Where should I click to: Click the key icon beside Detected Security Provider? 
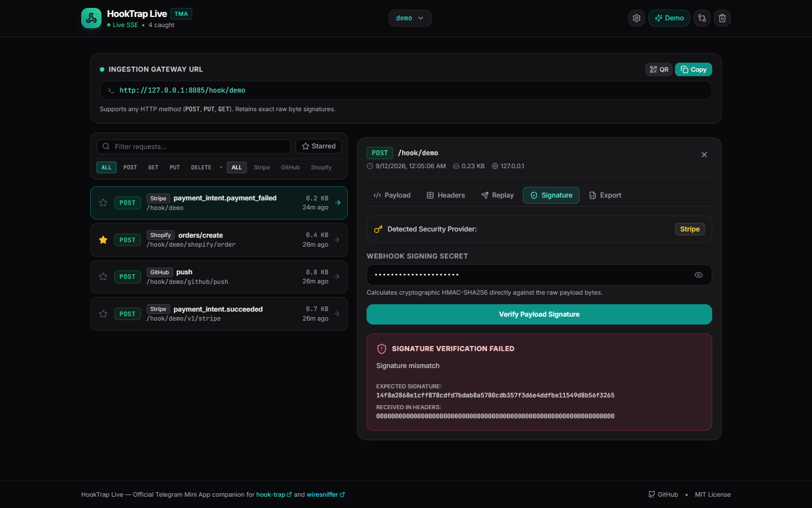point(378,229)
